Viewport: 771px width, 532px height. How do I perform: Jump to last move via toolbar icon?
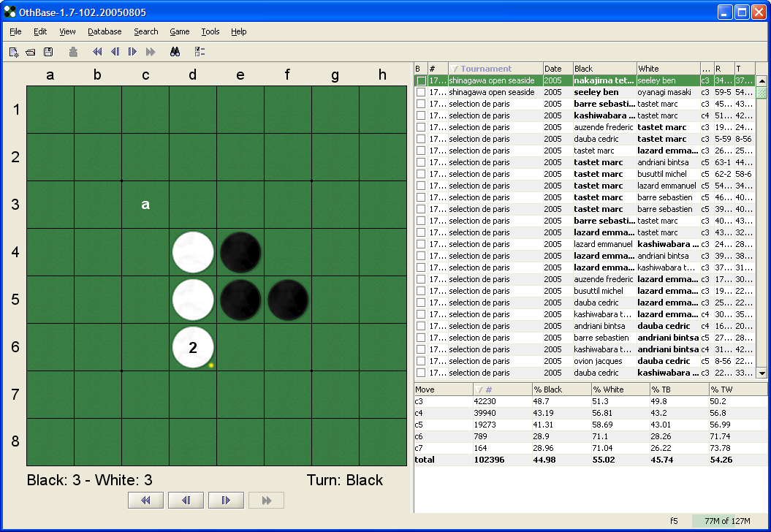pos(151,52)
